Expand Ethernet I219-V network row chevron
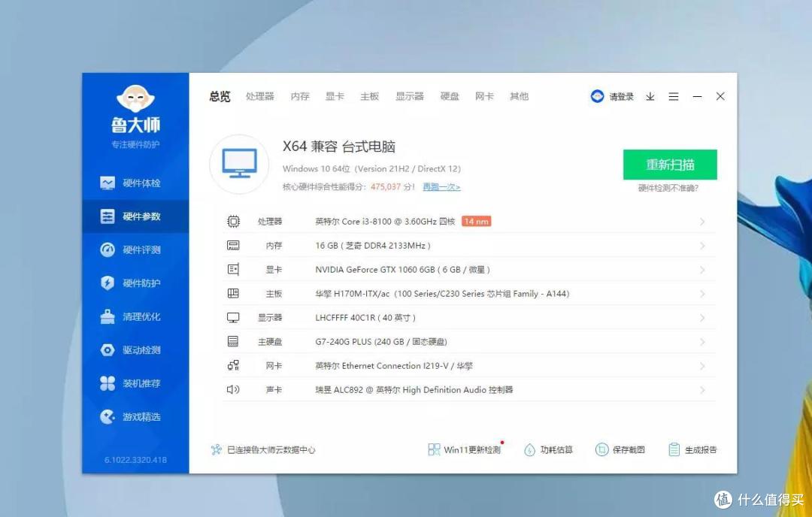The width and height of the screenshot is (812, 517). (x=702, y=366)
